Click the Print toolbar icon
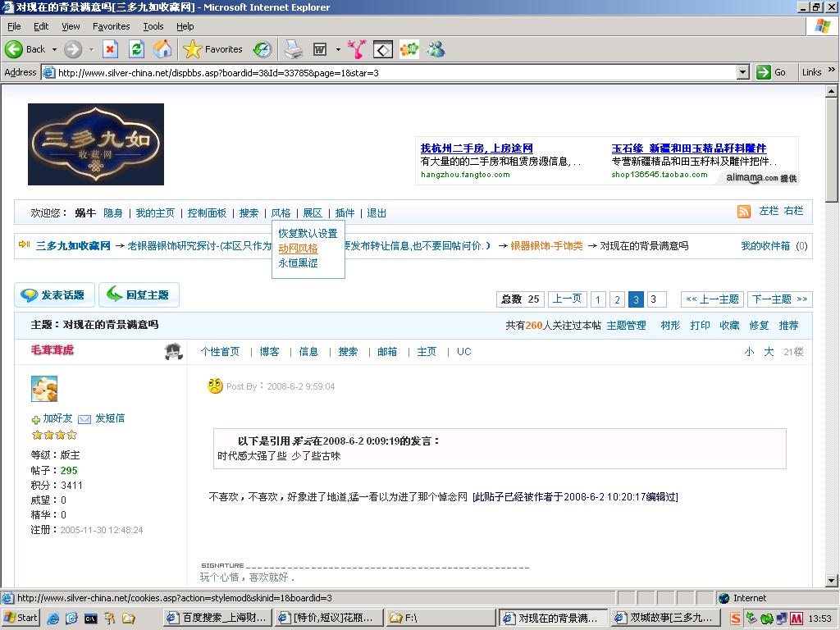840x630 pixels. (293, 49)
